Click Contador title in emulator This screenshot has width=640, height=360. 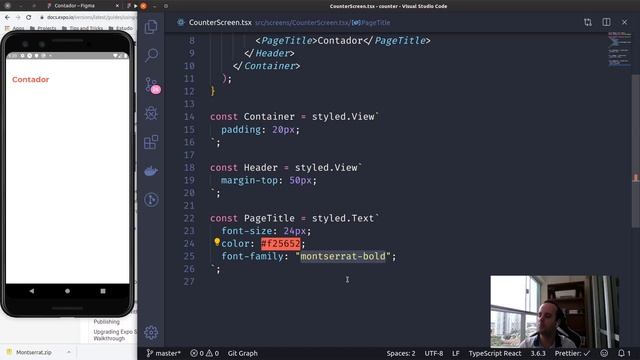click(x=31, y=80)
